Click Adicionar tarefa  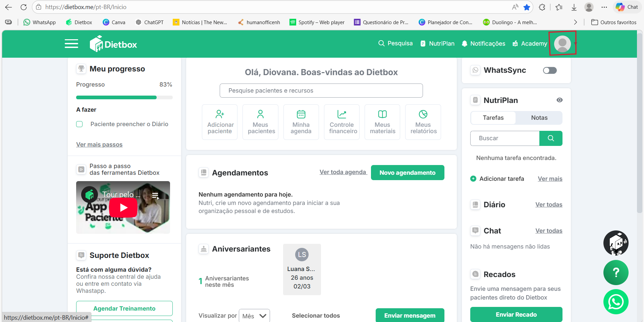(497, 179)
